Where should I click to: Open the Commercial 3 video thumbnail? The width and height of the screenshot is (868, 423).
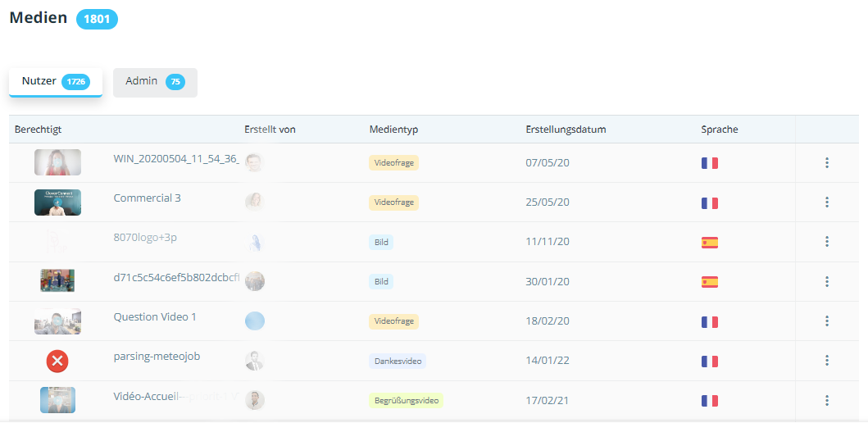coord(57,202)
